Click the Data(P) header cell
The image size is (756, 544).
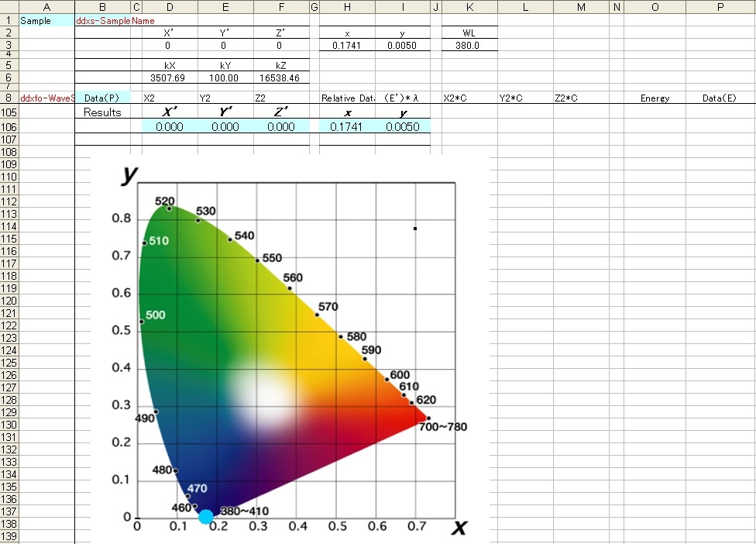tap(102, 98)
